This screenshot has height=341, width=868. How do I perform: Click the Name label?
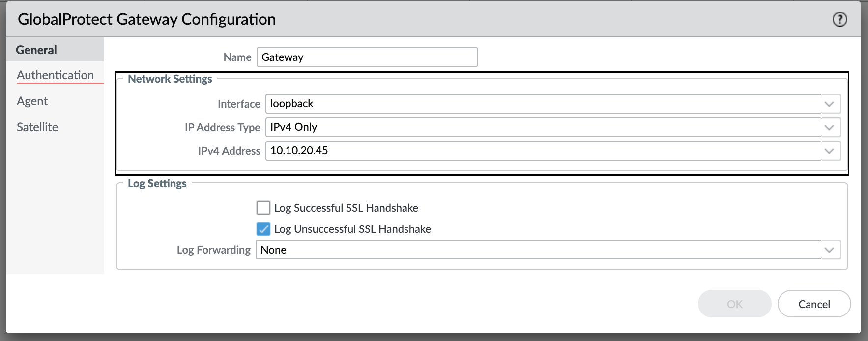[237, 57]
